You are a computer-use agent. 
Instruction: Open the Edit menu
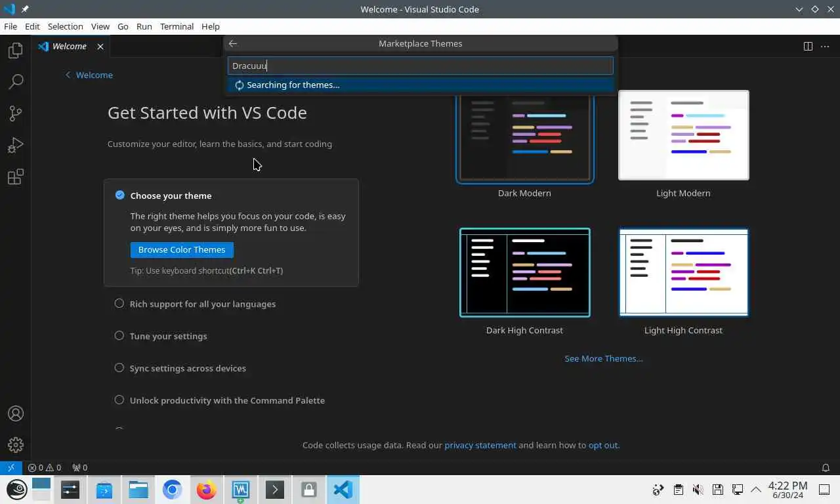pos(32,26)
